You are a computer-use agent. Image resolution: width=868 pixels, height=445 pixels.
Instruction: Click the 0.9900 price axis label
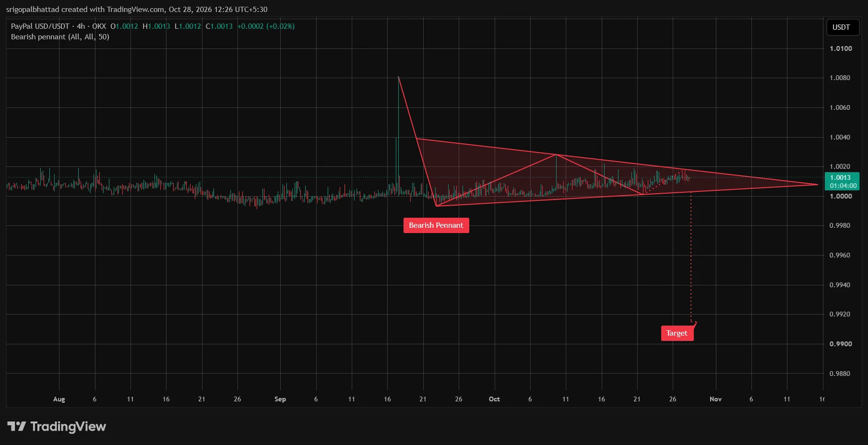point(841,344)
